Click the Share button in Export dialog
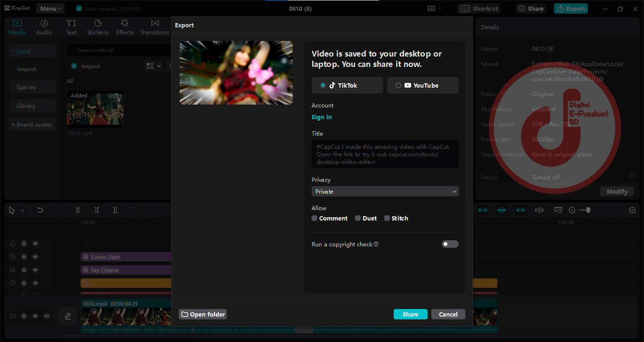 click(x=411, y=314)
